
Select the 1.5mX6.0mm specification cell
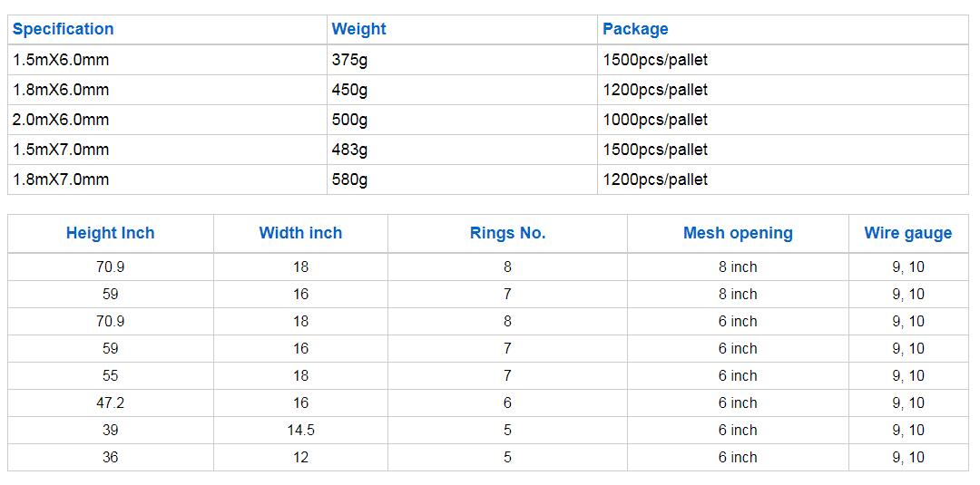[x=167, y=60]
